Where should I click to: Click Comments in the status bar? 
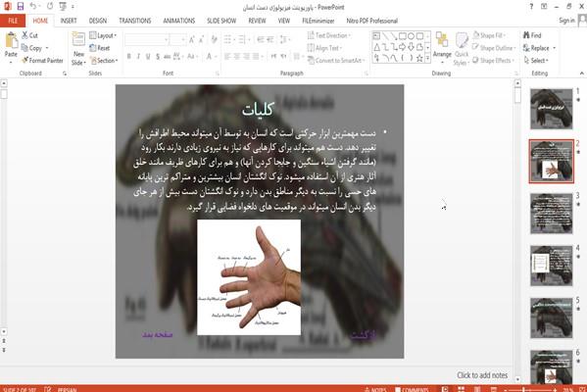tap(412, 389)
